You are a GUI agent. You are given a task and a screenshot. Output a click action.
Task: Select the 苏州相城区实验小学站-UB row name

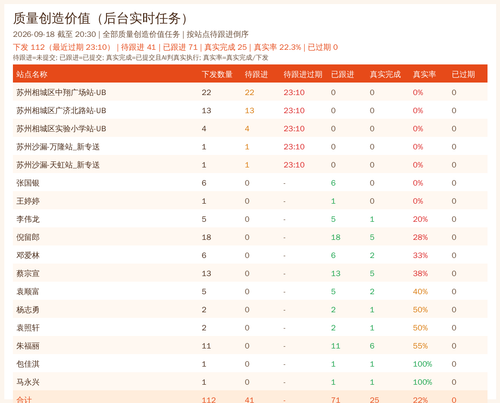coord(61,128)
